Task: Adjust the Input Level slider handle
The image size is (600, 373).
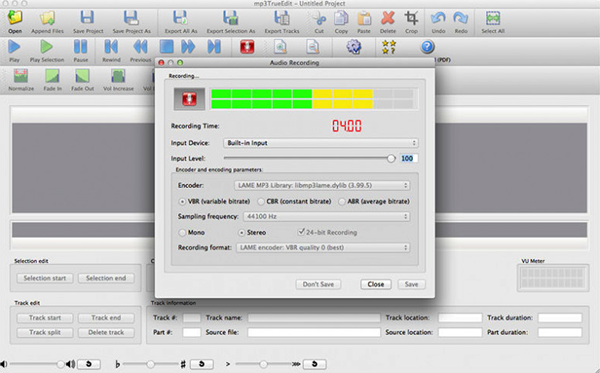Action: 391,158
